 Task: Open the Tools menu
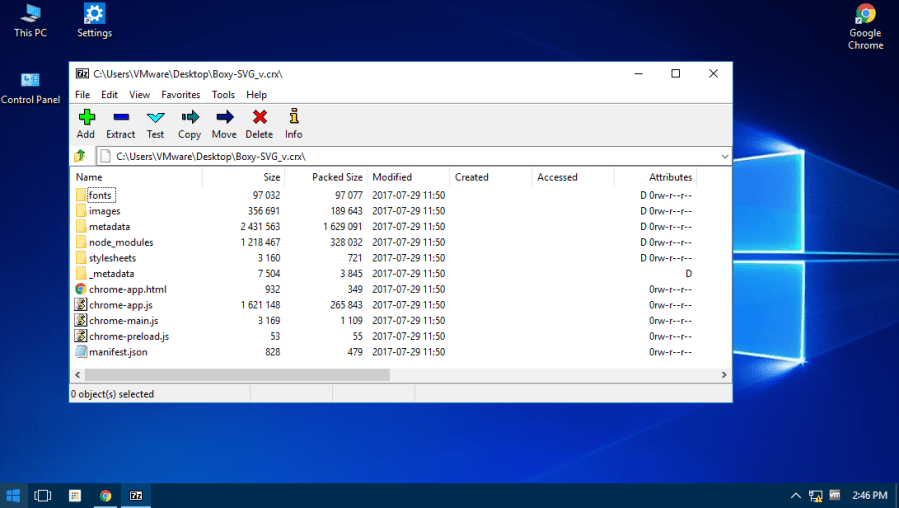pos(223,95)
